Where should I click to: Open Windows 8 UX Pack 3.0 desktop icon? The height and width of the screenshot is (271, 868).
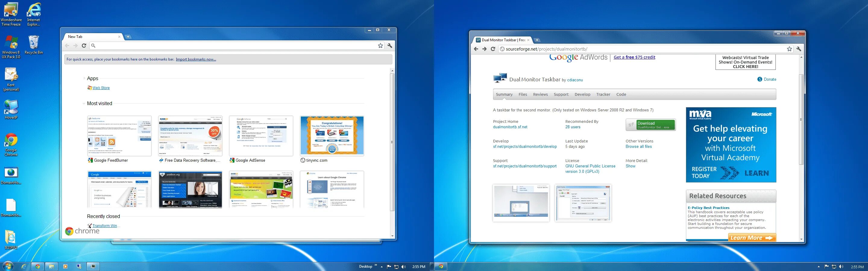(x=11, y=47)
